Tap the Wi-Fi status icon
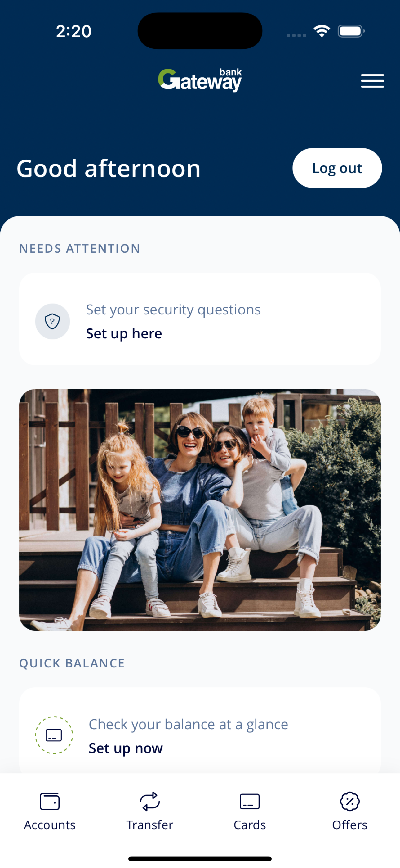 (322, 31)
